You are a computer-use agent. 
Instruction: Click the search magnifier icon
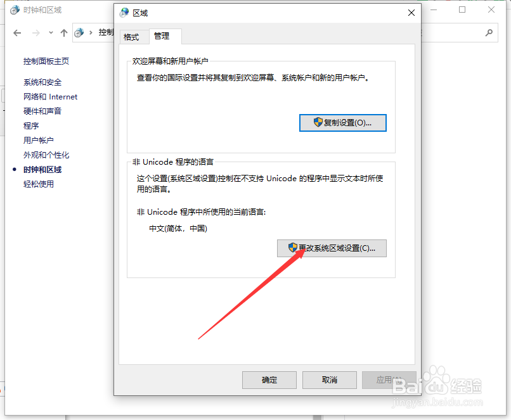pos(489,32)
